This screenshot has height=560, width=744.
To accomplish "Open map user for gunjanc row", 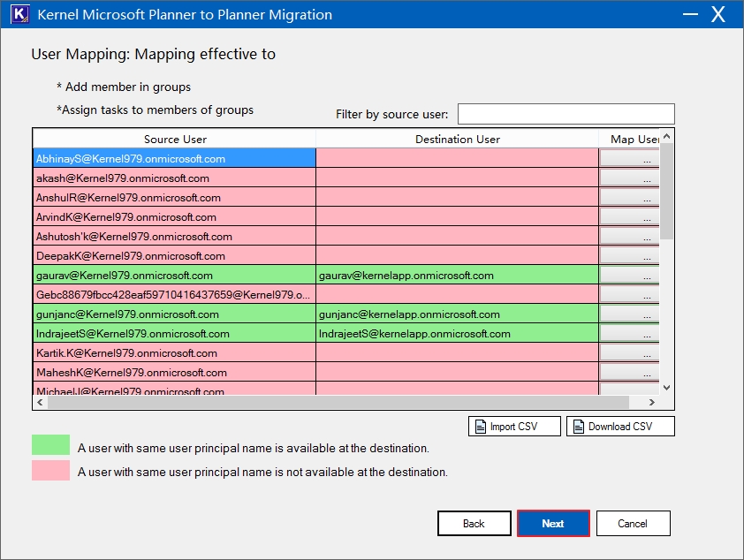I will 629,314.
